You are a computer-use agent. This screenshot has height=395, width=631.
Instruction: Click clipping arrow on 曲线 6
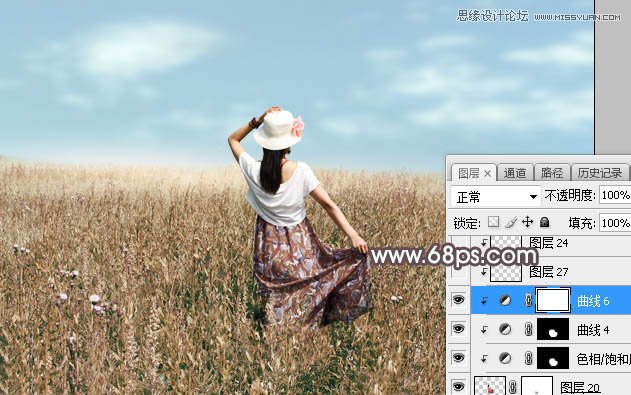[484, 300]
